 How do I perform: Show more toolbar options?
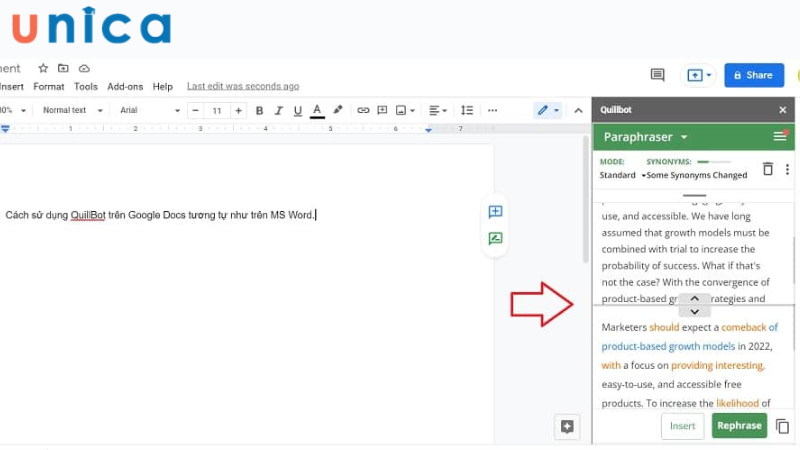[492, 110]
